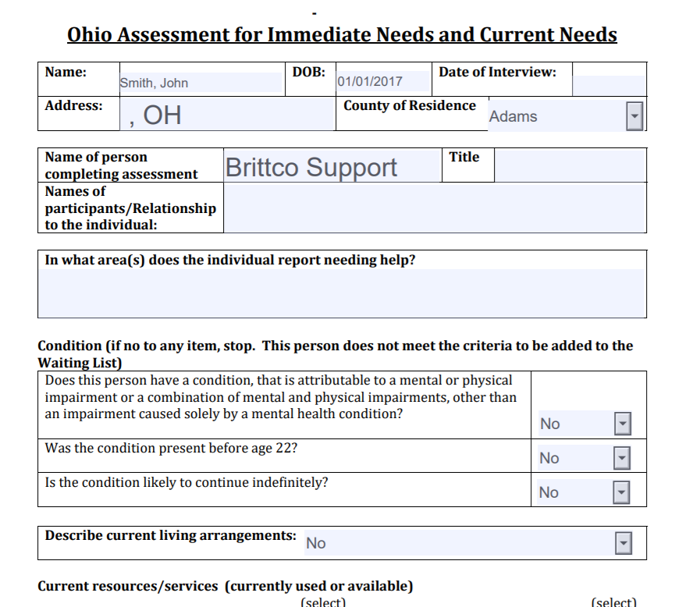Expand dropdown arrow for 'likely to continue indefinitely'
This screenshot has height=607, width=700.
622,492
